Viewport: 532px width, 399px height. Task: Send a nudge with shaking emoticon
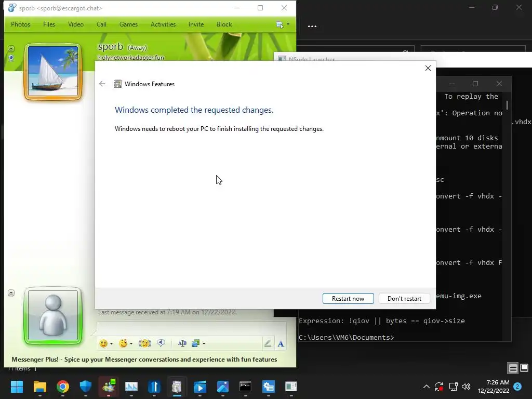pos(145,343)
